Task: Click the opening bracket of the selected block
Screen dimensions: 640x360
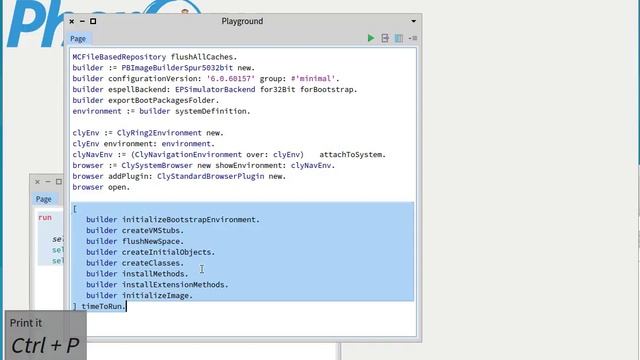Action: coord(75,209)
